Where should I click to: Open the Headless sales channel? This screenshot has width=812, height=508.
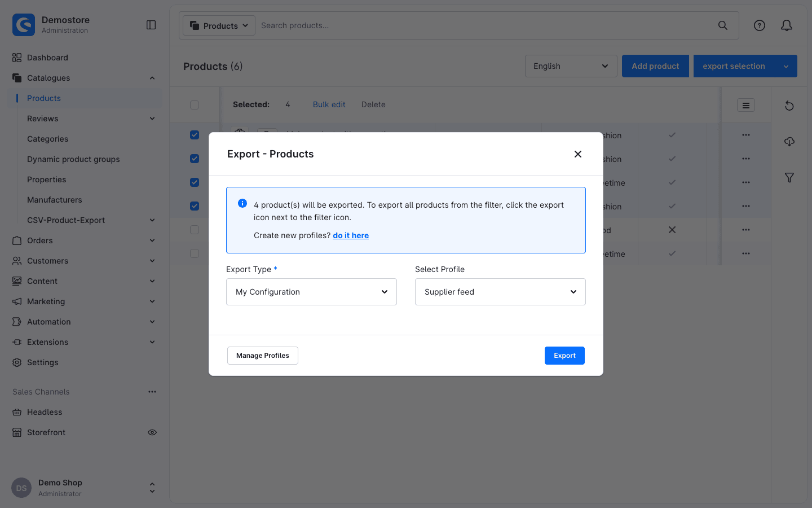coord(45,412)
